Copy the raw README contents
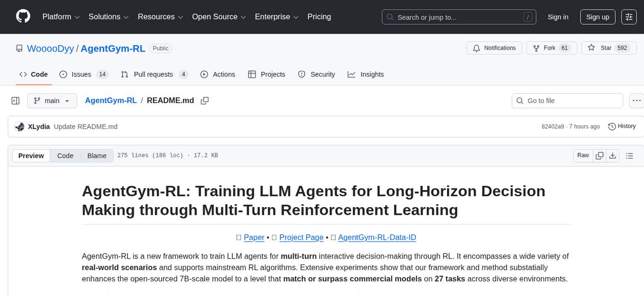 (x=599, y=155)
